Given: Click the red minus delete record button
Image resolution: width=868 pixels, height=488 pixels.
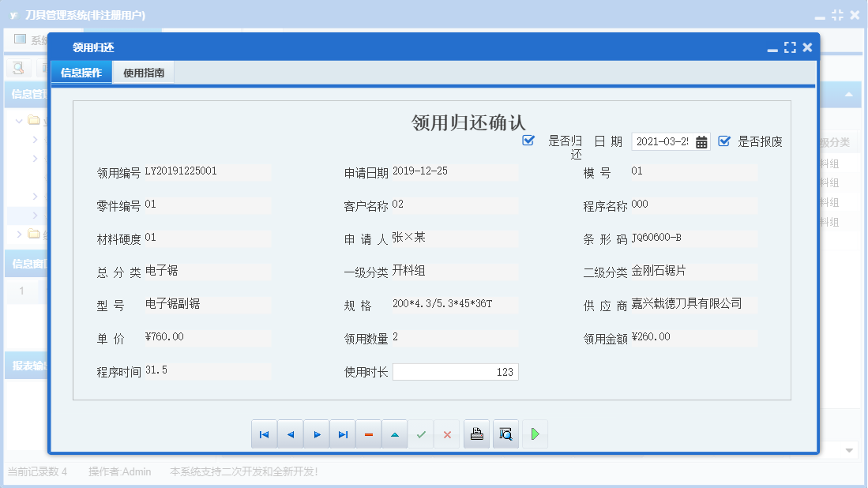Looking at the screenshot, I should point(369,434).
